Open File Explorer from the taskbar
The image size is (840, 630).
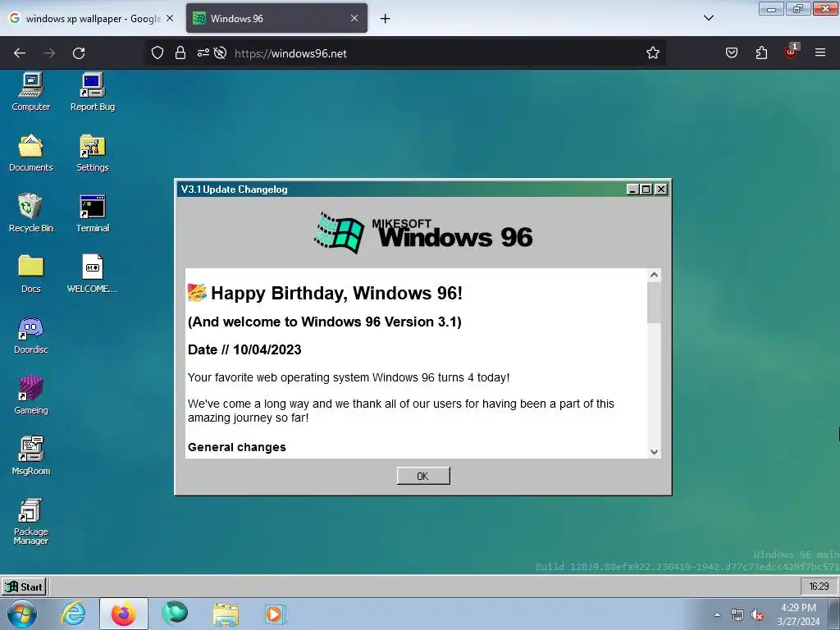(226, 614)
